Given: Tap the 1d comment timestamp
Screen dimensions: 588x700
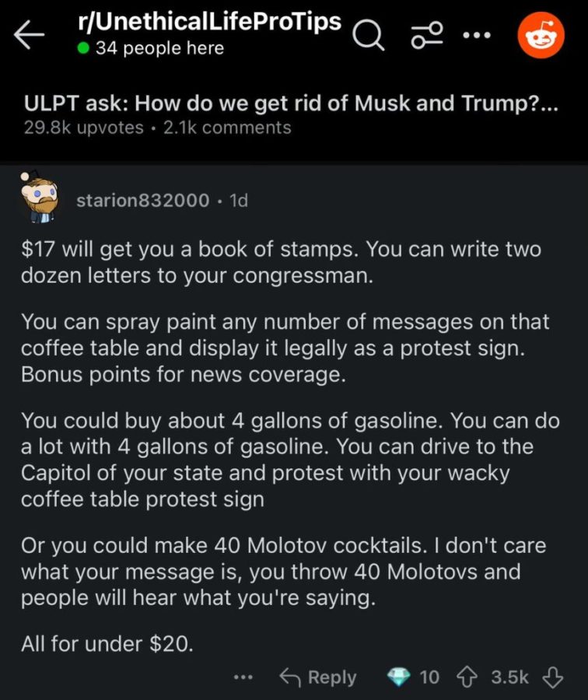Looking at the screenshot, I should coord(239,201).
